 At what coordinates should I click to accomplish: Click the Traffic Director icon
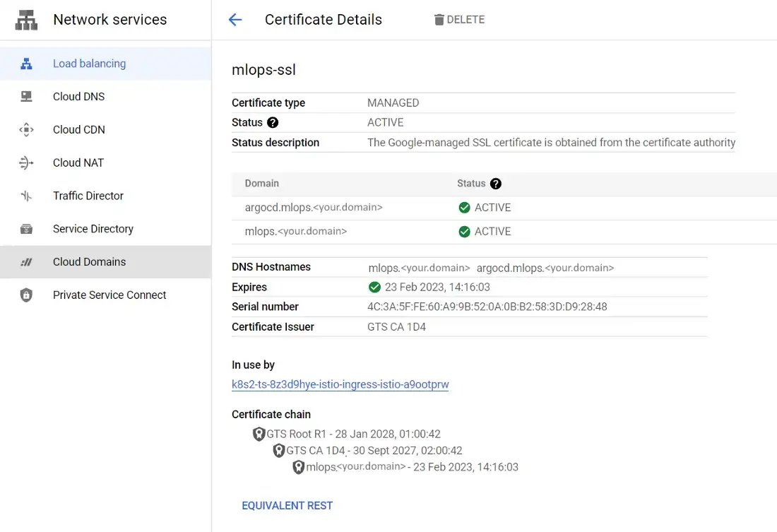tap(26, 196)
